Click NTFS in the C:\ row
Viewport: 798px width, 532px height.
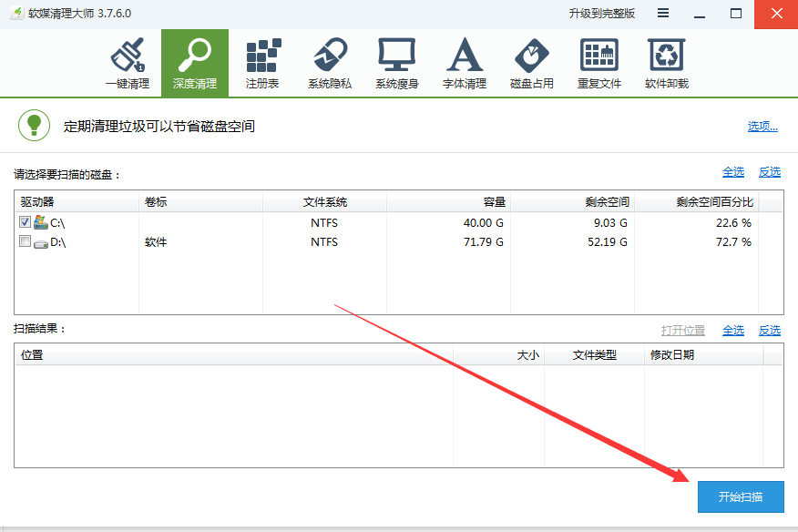(x=324, y=223)
